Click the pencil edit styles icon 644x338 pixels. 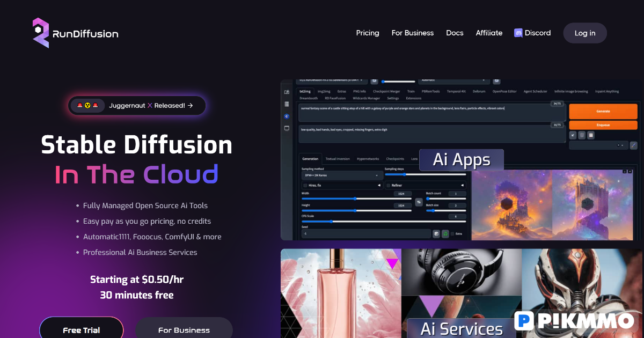click(633, 145)
